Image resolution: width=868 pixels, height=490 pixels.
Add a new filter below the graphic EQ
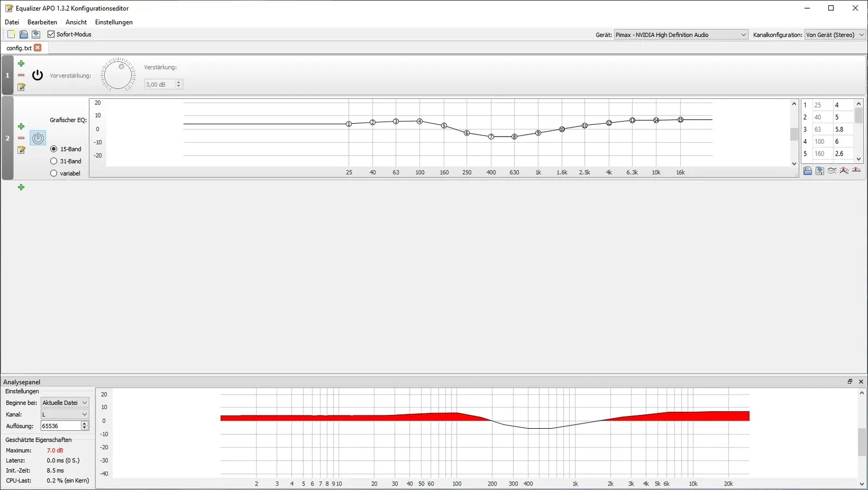click(x=21, y=187)
